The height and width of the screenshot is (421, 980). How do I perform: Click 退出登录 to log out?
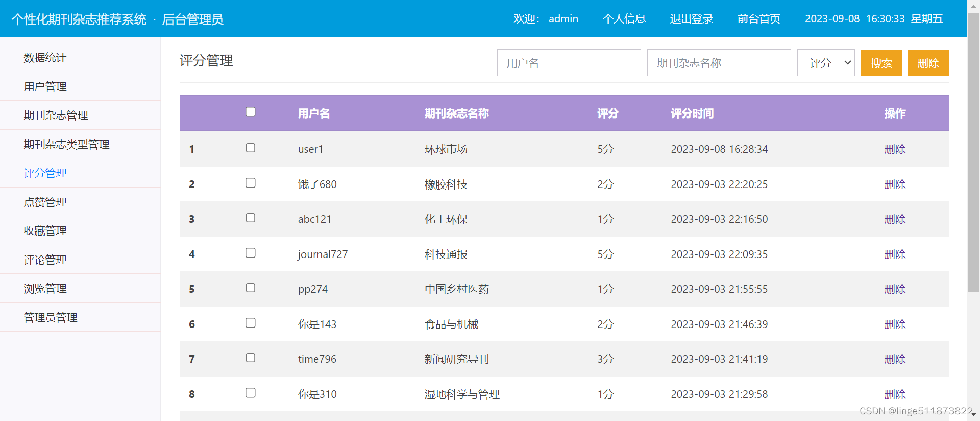point(692,19)
